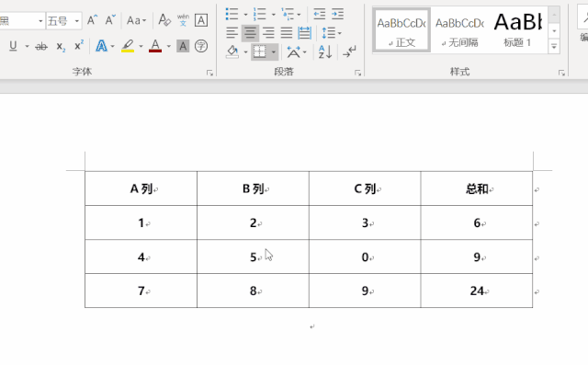The image size is (588, 365).
Task: Click the table header cell C 列
Action: tap(365, 188)
